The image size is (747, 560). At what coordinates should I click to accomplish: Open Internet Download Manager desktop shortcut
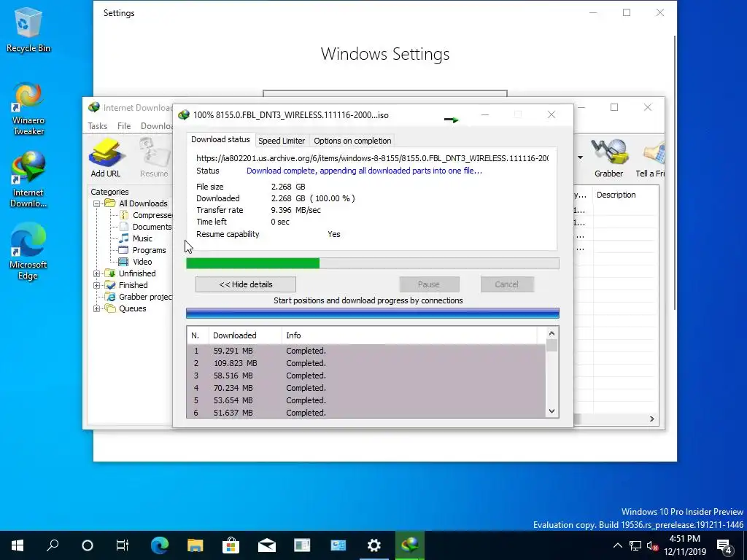point(28,179)
